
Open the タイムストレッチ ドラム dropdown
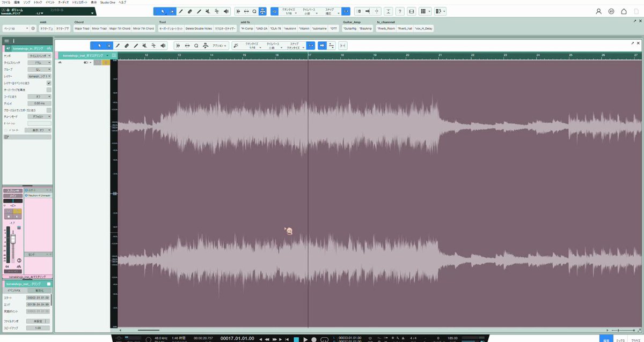pos(40,62)
